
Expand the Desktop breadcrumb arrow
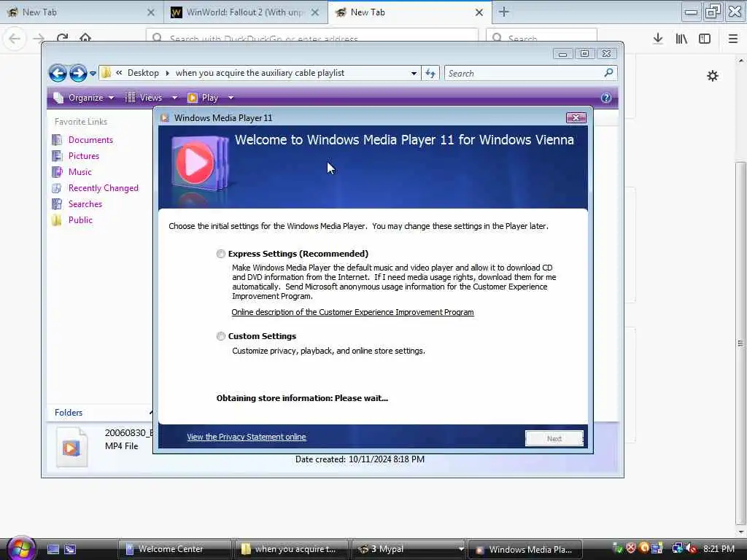[x=167, y=73]
